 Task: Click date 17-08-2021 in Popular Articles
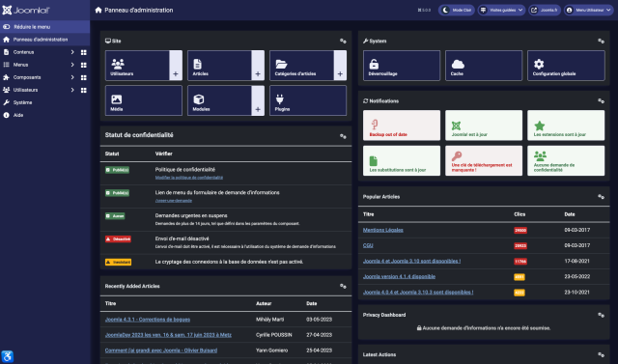coord(577,262)
